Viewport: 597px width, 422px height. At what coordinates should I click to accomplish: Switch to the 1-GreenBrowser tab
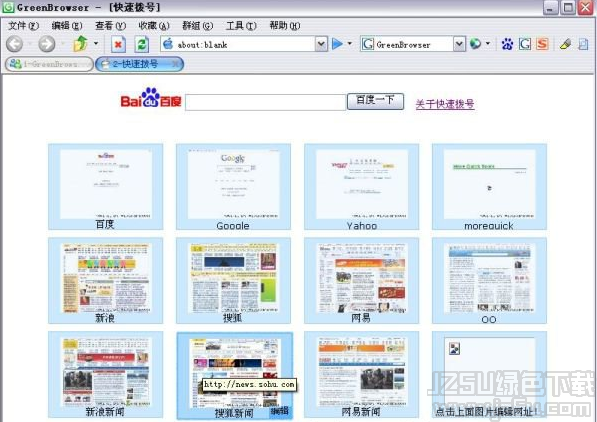(x=49, y=64)
